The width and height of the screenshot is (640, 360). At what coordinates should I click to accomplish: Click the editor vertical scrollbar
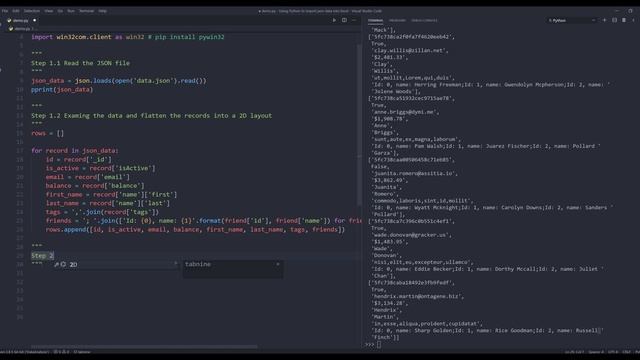[359, 124]
